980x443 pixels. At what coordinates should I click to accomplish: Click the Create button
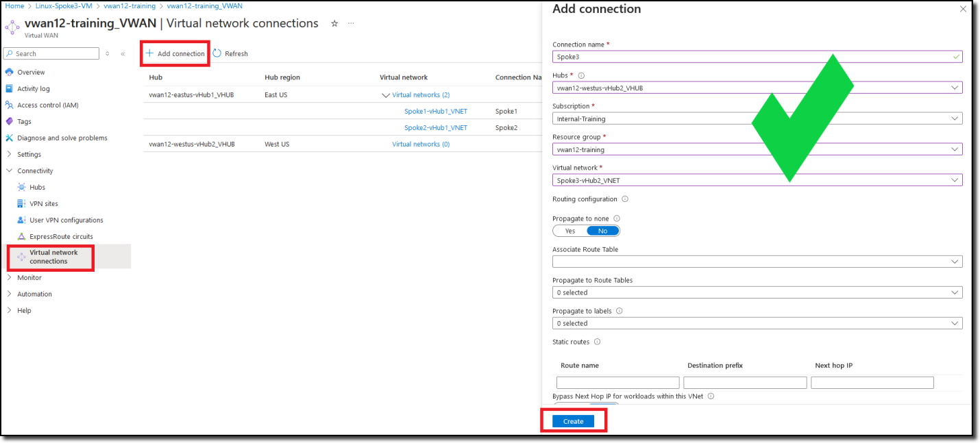click(x=573, y=421)
